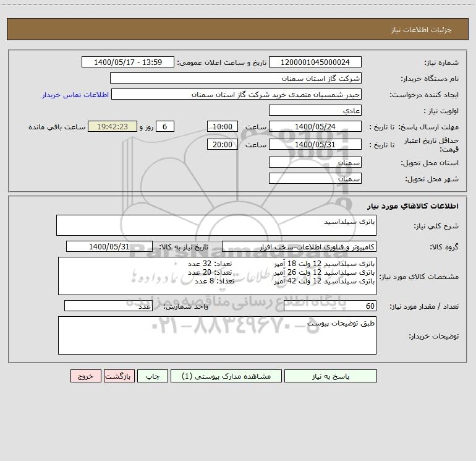This screenshot has width=476, height=461.
Task: Click label ایجاد کننده درخواست
Action: (x=424, y=95)
